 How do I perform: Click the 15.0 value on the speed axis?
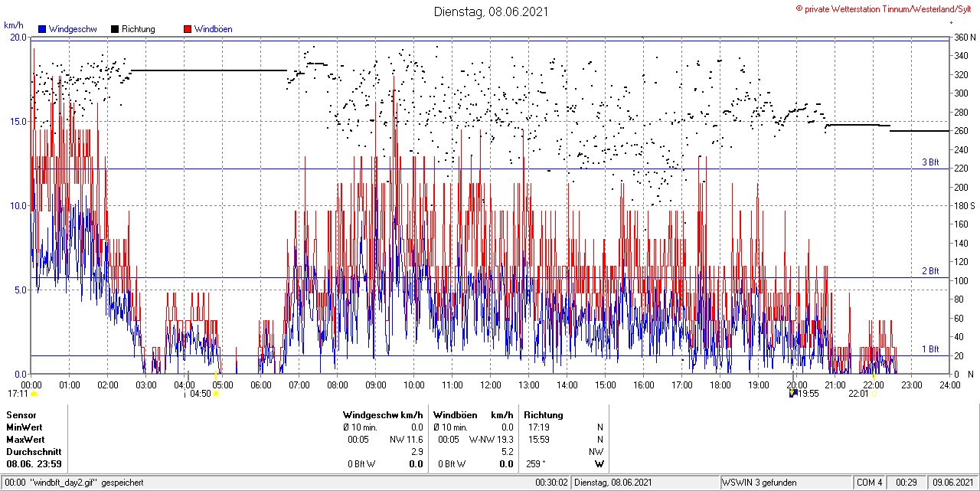(x=18, y=122)
